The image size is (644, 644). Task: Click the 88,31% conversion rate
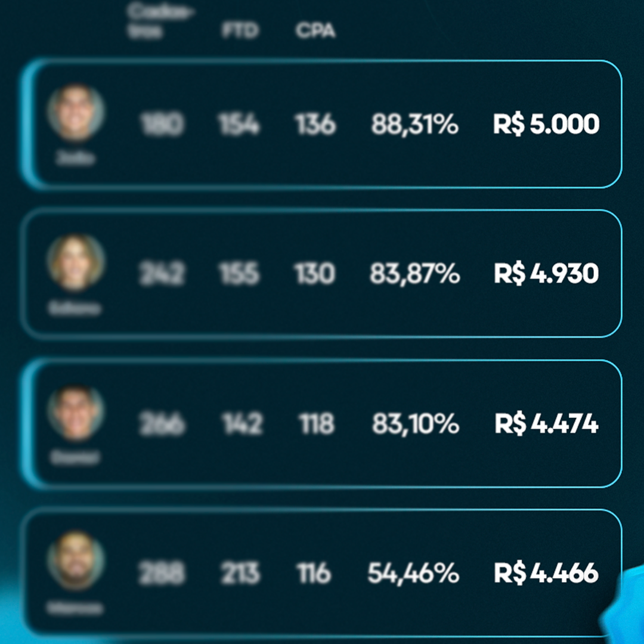[x=415, y=125]
